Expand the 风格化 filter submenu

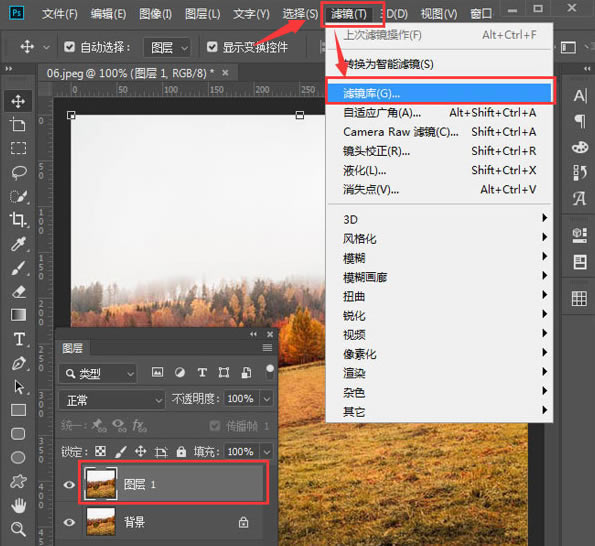coord(439,239)
